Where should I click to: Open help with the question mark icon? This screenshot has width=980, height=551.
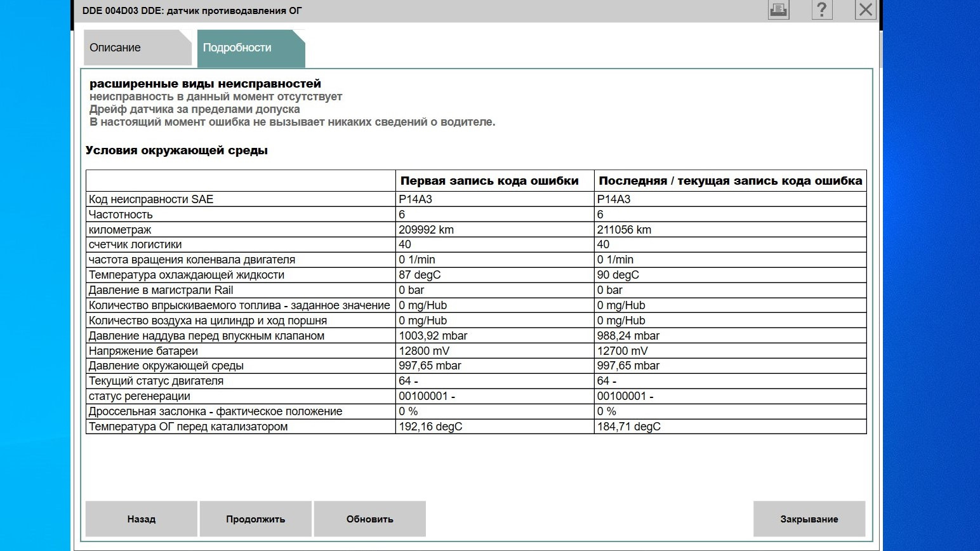coord(821,10)
